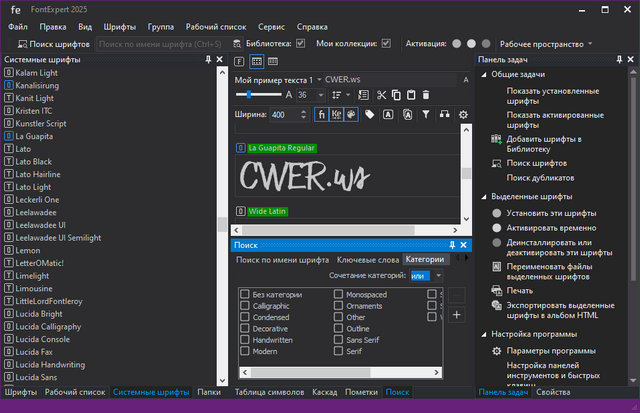The height and width of the screenshot is (413, 640).
Task: Click the funnel filter icon
Action: click(425, 115)
